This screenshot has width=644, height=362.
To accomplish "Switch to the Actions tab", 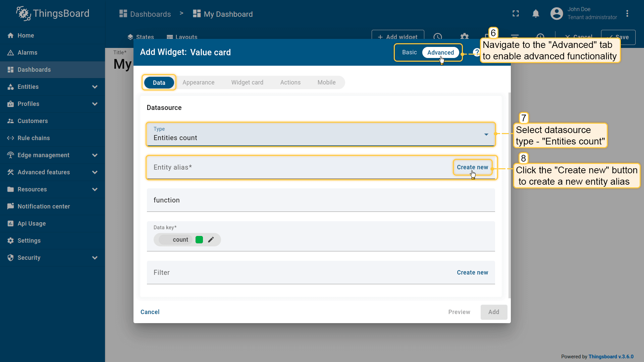I will coord(290,82).
